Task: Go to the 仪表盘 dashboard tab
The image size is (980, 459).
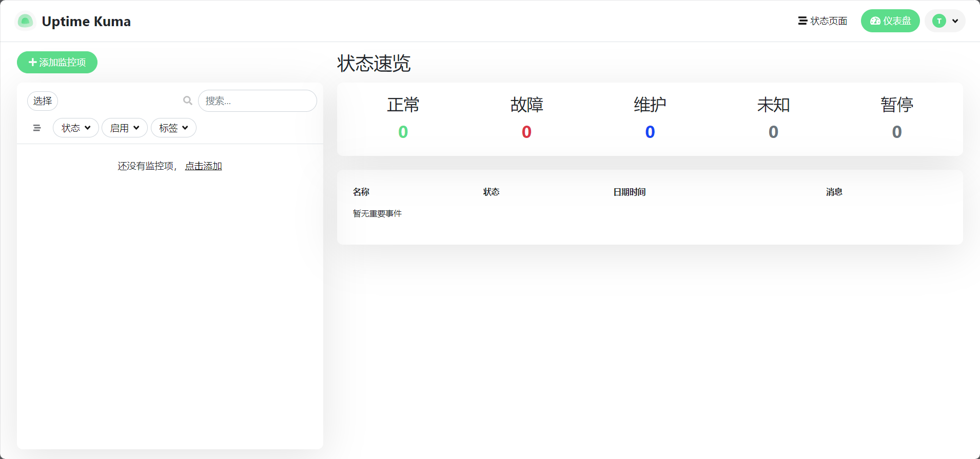Action: click(x=890, y=21)
